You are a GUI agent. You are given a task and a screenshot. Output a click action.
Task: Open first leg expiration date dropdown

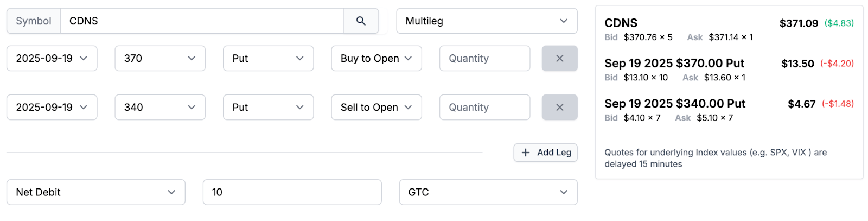pos(52,59)
